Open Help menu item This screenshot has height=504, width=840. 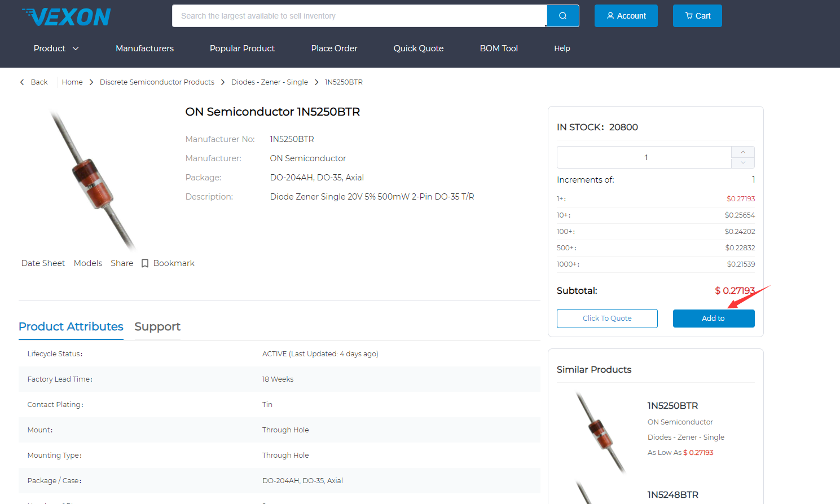click(x=562, y=48)
